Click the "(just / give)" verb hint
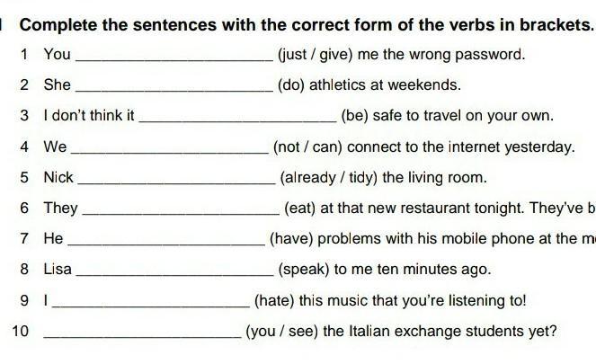The image size is (596, 364). [x=316, y=55]
